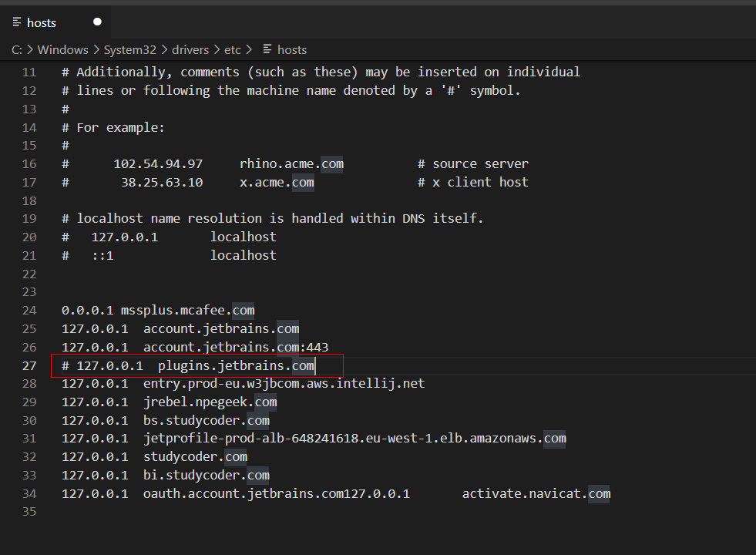Viewport: 756px width, 555px height.
Task: Click the jrebel.npegeek.com entry
Action: [x=210, y=402]
